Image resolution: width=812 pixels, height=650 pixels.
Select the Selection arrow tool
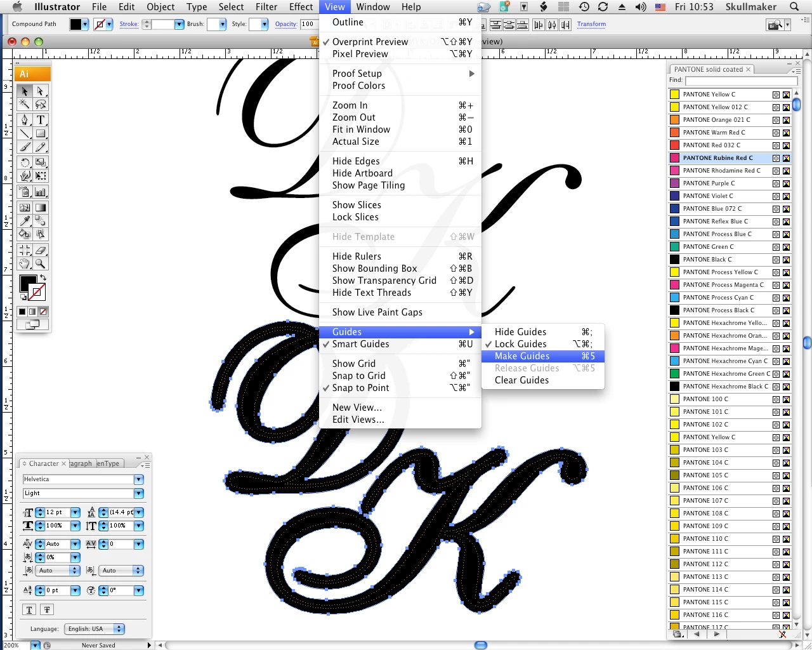pyautogui.click(x=25, y=91)
